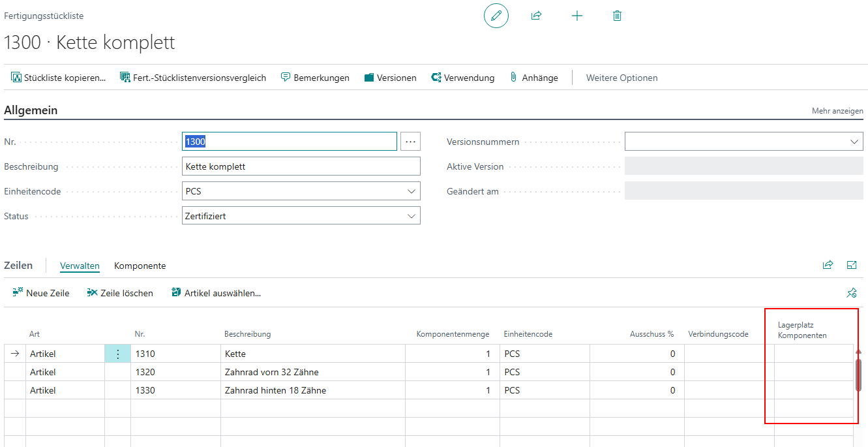Open Anhänge attachments
The width and height of the screenshot is (868, 447).
coord(533,78)
